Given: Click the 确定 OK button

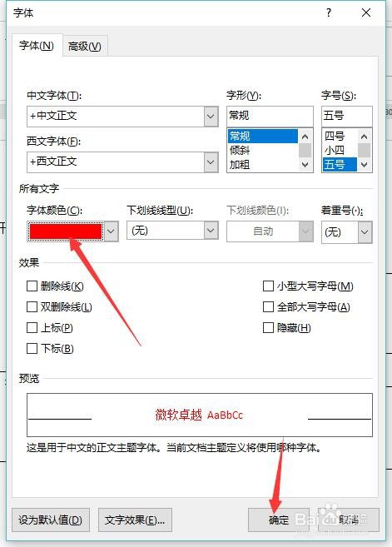Looking at the screenshot, I should (279, 520).
